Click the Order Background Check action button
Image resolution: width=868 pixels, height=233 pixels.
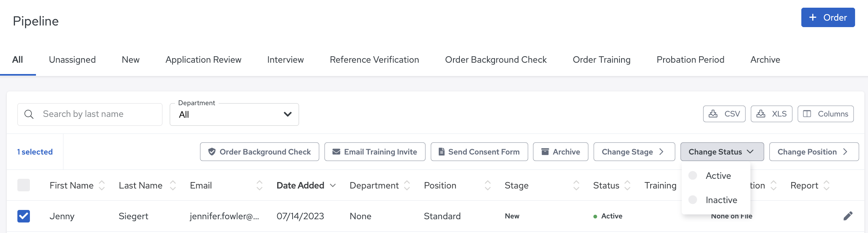pyautogui.click(x=259, y=152)
